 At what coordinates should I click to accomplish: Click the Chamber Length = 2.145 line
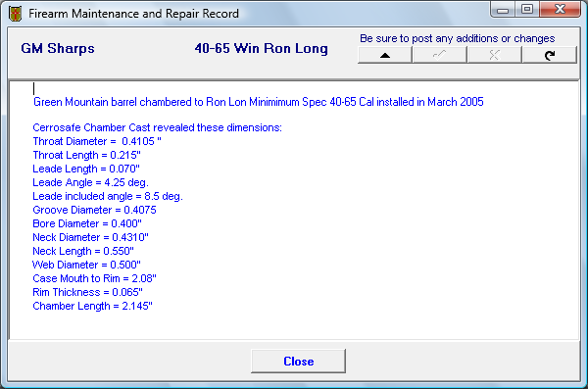(92, 306)
